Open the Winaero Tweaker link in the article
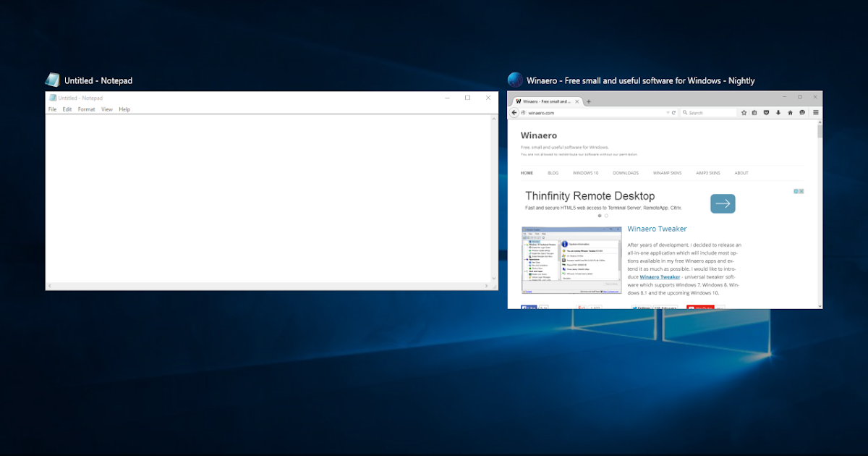The image size is (868, 456). click(660, 276)
